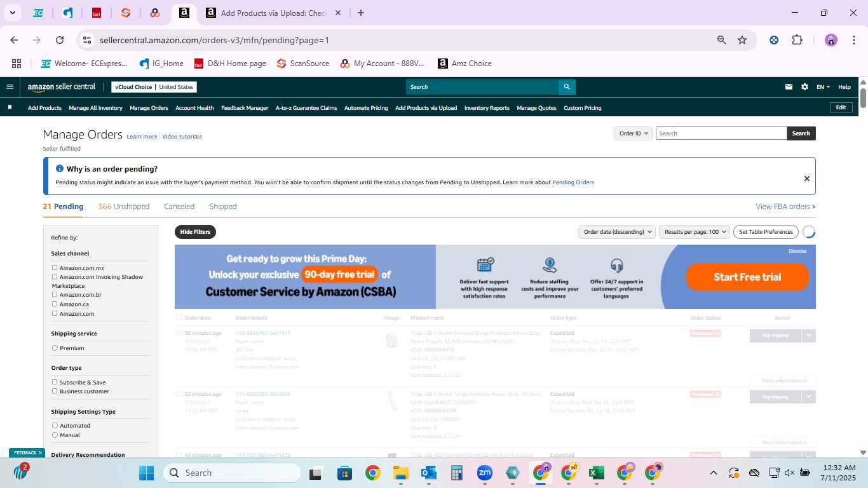Image resolution: width=868 pixels, height=488 pixels.
Task: Click the Amazon Seller Central logo
Action: pos(62,87)
